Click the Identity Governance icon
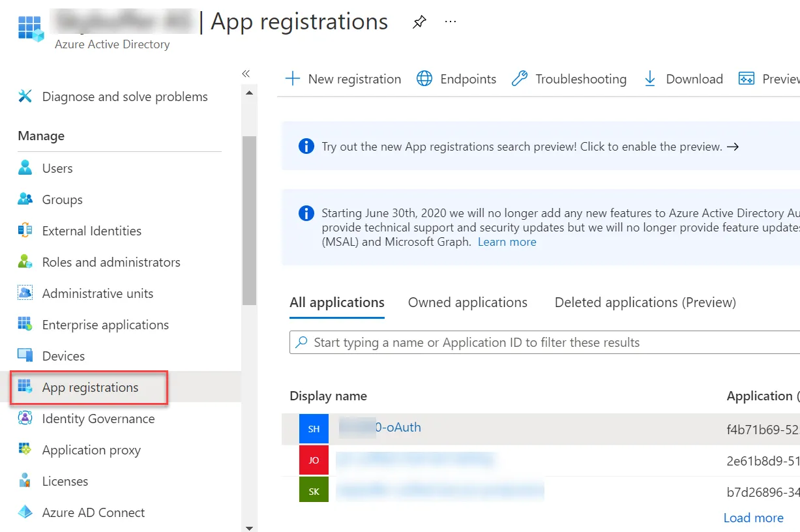This screenshot has width=800, height=532. (25, 419)
